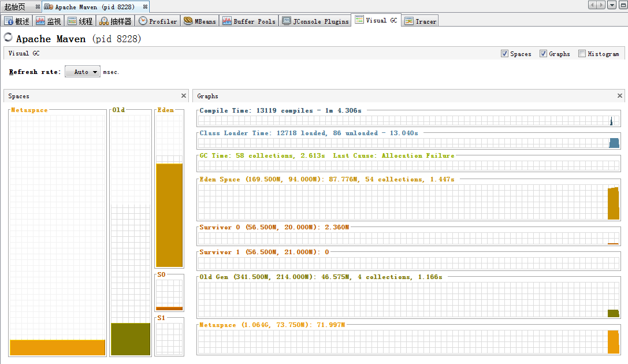The image size is (628, 364).
Task: Close the Graphs panel
Action: 619,96
